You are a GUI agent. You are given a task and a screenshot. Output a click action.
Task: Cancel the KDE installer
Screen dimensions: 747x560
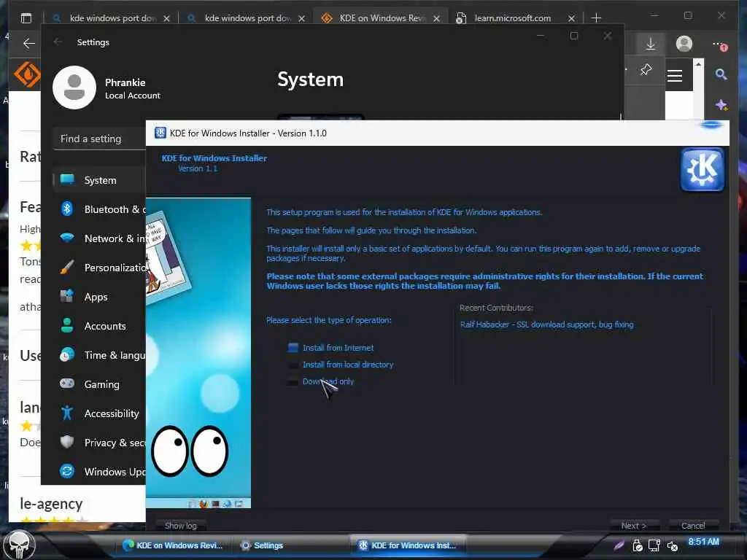coord(693,526)
